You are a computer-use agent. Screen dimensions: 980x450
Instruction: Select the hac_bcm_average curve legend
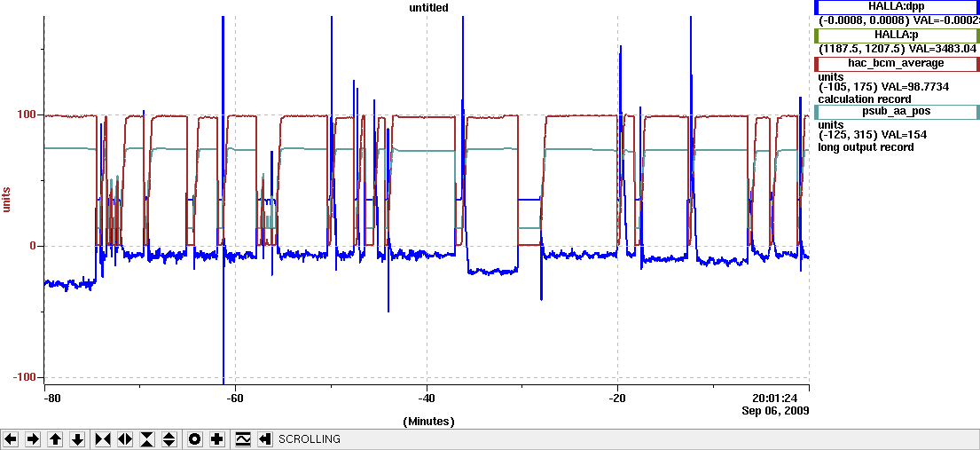(897, 63)
